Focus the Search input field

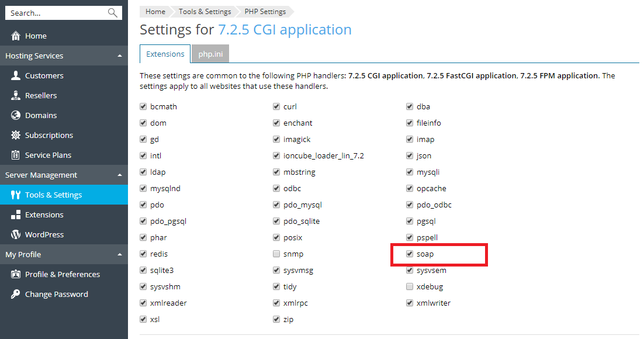tap(57, 13)
